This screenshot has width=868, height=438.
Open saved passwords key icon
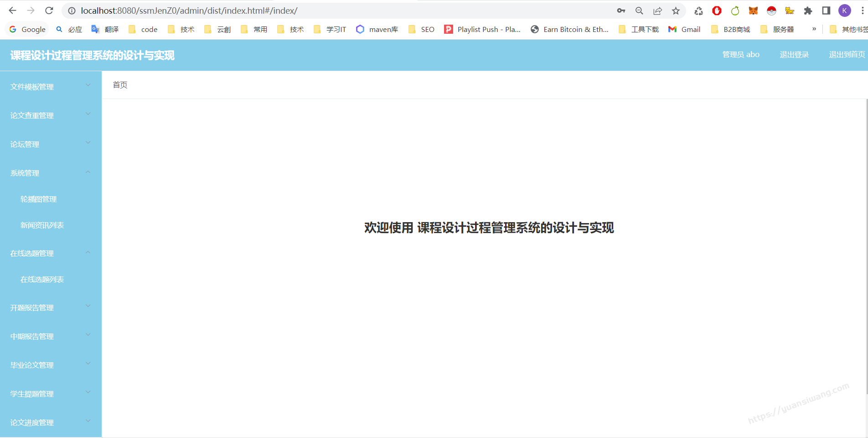point(621,10)
